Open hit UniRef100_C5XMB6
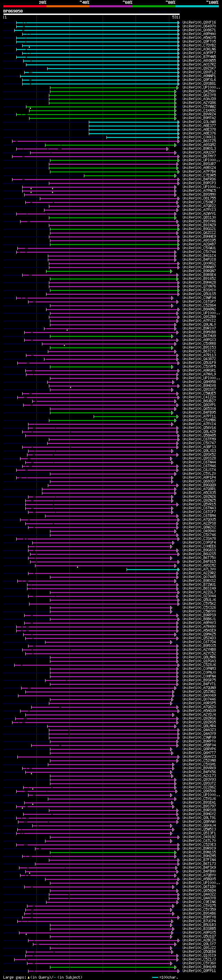Viewport: 222px width, 980px height. (199, 420)
